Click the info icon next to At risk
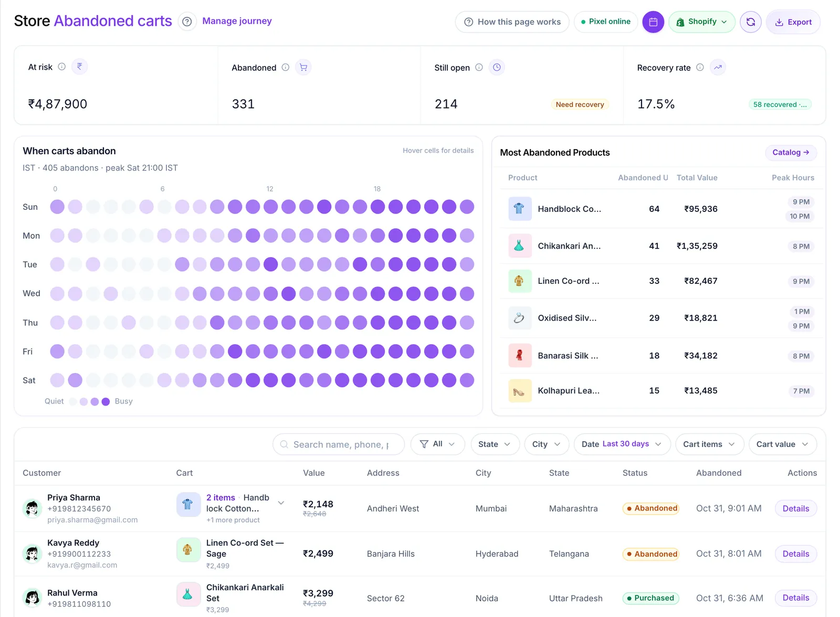 [x=62, y=67]
